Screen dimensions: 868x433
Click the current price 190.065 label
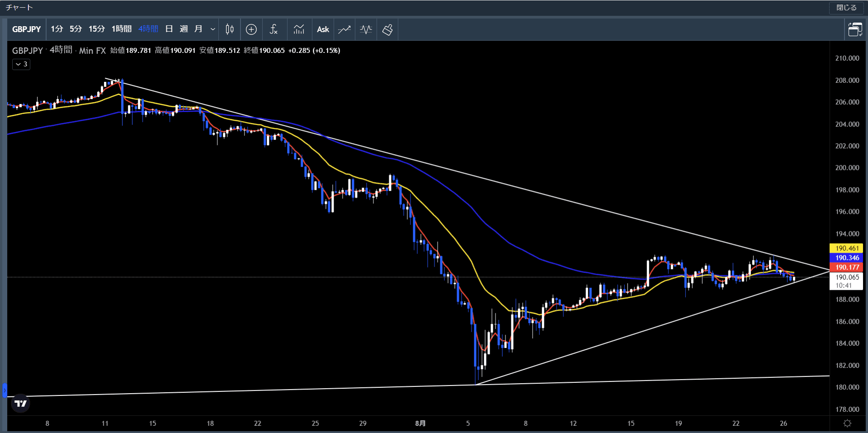click(x=846, y=281)
